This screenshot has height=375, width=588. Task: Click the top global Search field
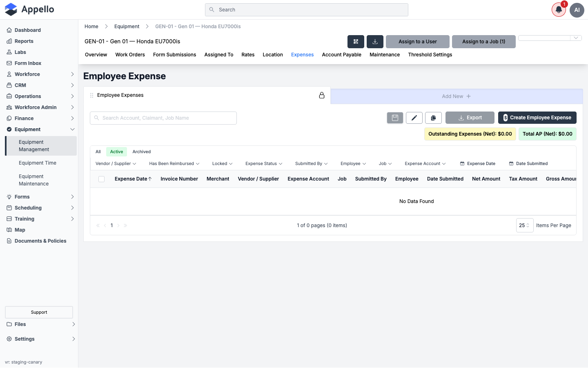point(307,10)
